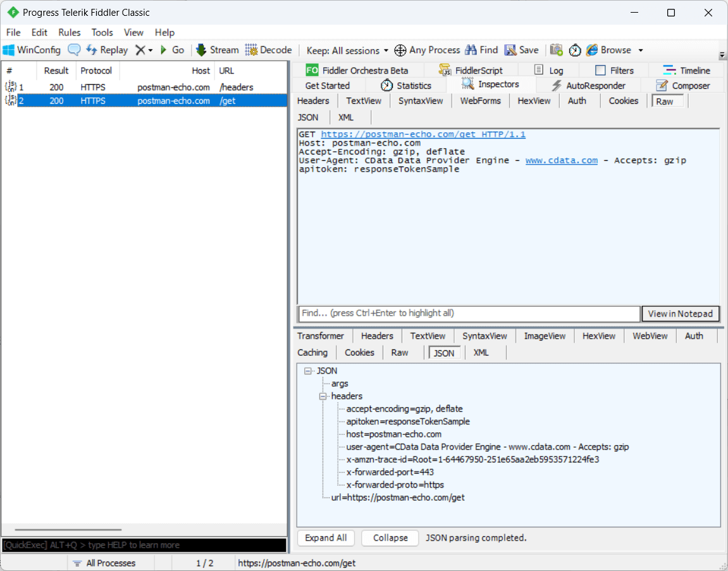Click the Find text input field
Viewport: 728px width, 571px height.
click(x=469, y=313)
